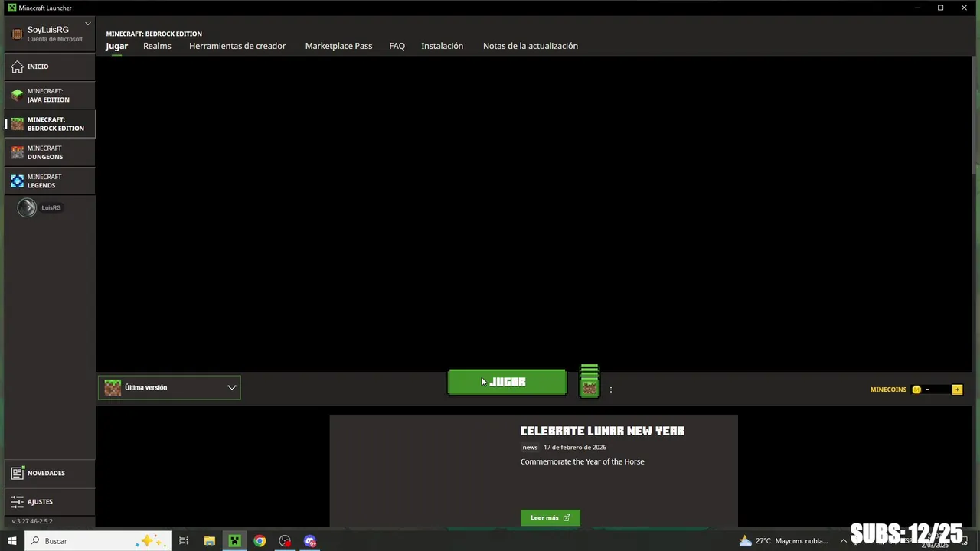Open the Windows Start menu
The image size is (980, 551).
pyautogui.click(x=12, y=541)
